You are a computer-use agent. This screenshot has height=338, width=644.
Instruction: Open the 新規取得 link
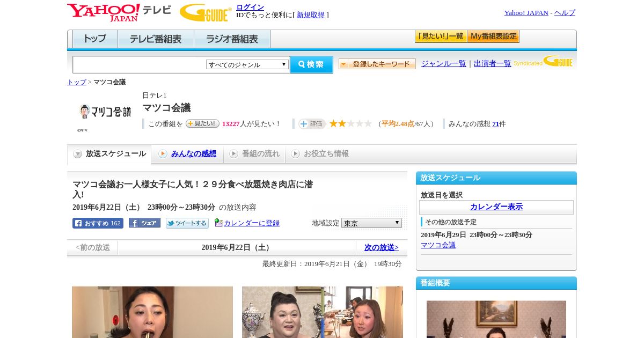(x=311, y=15)
